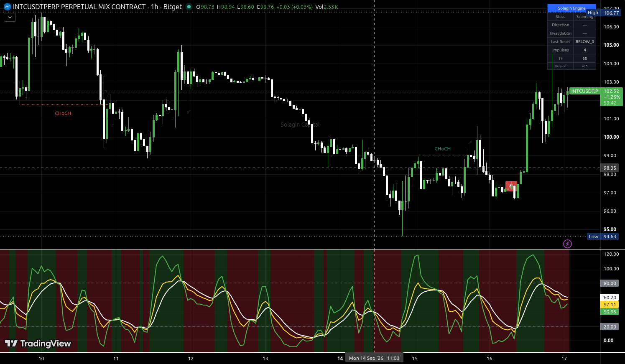625x364 pixels.
Task: Click the close price value C98.76
Action: pos(265,7)
